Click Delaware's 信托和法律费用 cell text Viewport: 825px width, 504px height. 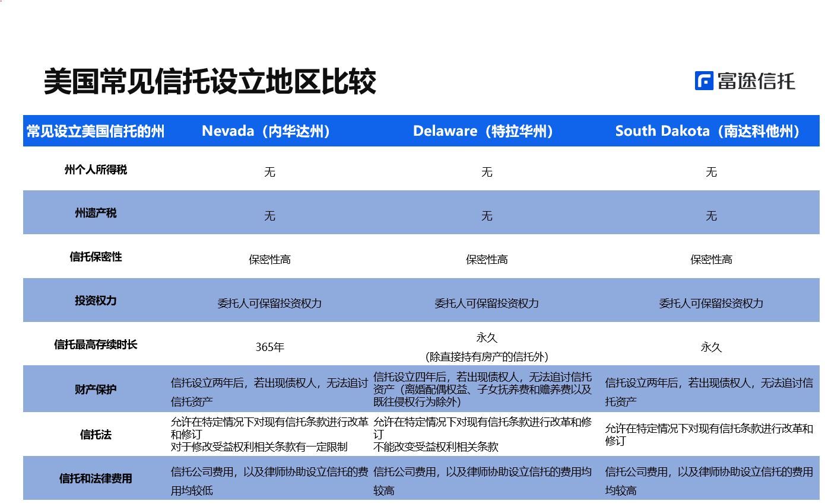coord(483,481)
